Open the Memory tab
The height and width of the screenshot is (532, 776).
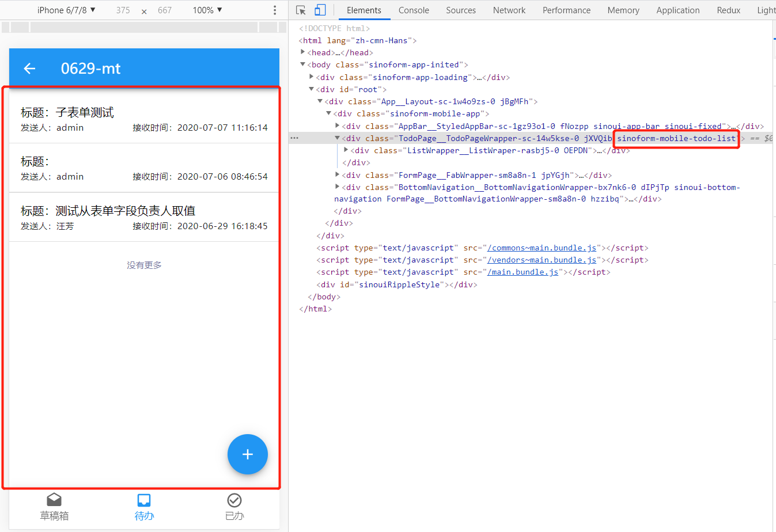coord(623,10)
